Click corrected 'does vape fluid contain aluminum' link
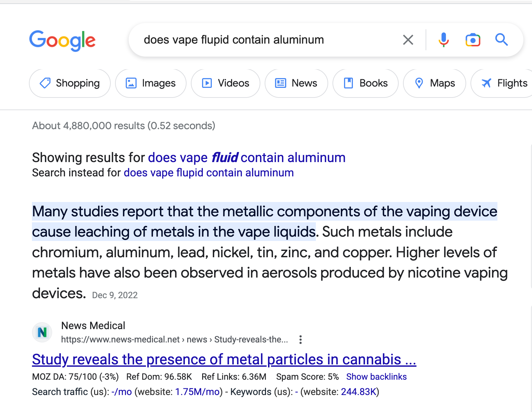Screen dimensions: 532x412 click(246, 158)
